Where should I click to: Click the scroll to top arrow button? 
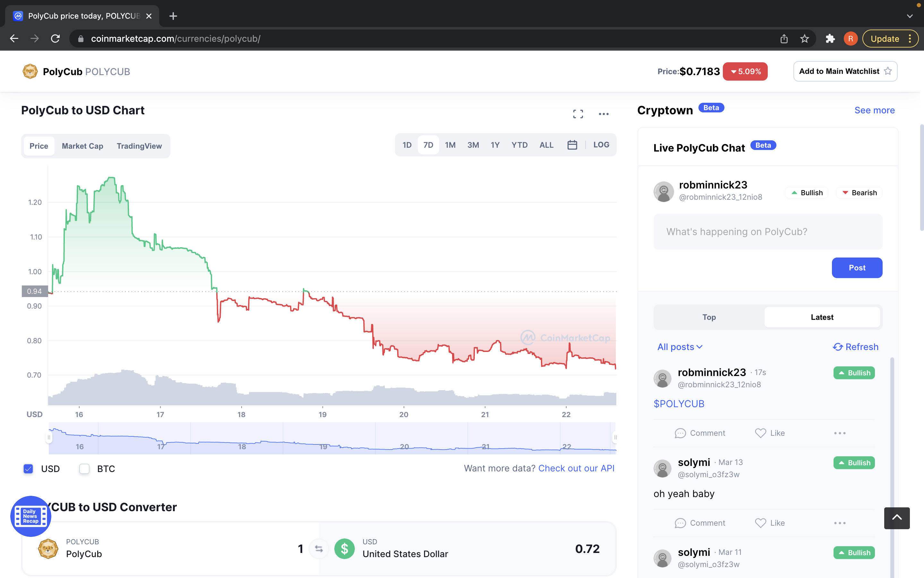coord(897,518)
